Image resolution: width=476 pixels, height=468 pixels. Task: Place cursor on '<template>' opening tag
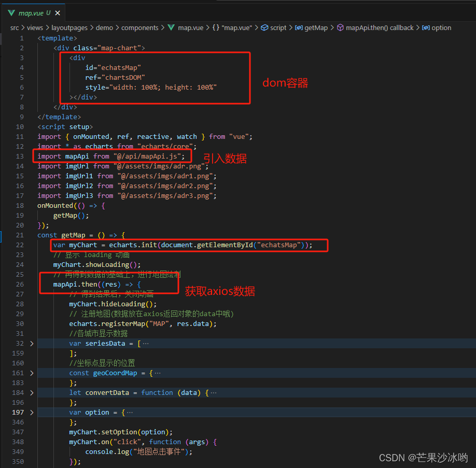tap(57, 38)
